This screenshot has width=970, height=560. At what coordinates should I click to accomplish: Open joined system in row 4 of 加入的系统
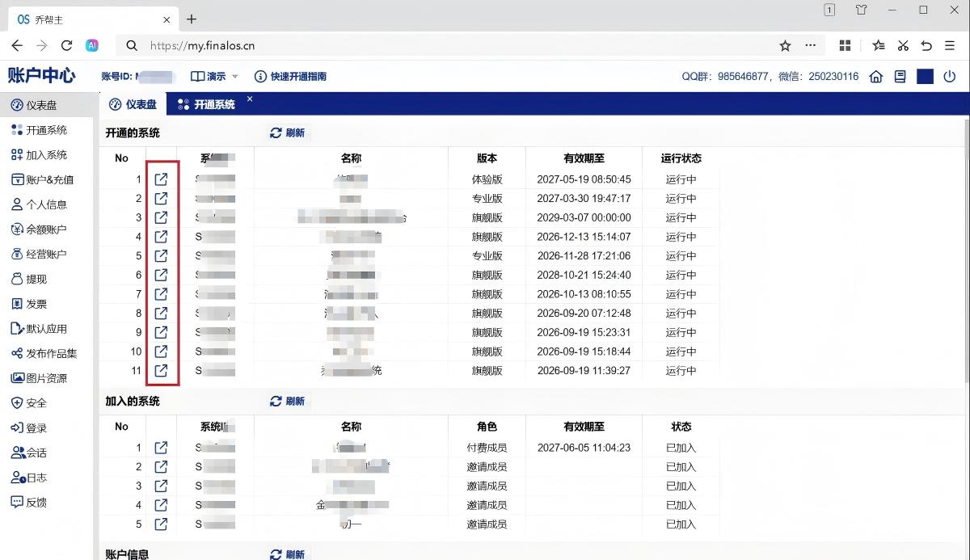tap(161, 505)
